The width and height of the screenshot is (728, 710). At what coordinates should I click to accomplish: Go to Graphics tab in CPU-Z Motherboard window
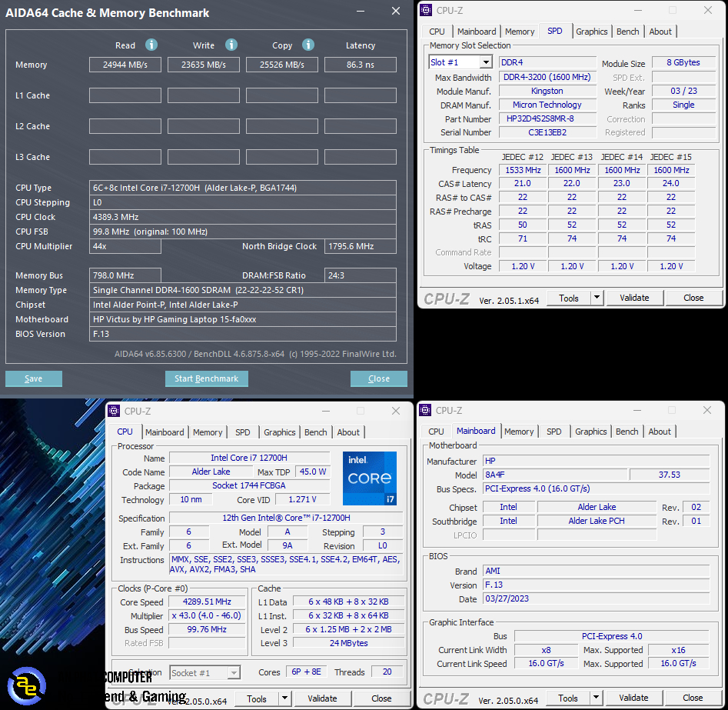[590, 432]
